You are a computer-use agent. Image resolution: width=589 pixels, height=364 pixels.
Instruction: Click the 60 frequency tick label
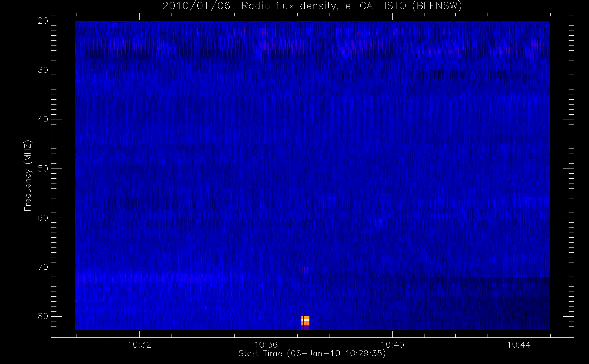pos(43,218)
